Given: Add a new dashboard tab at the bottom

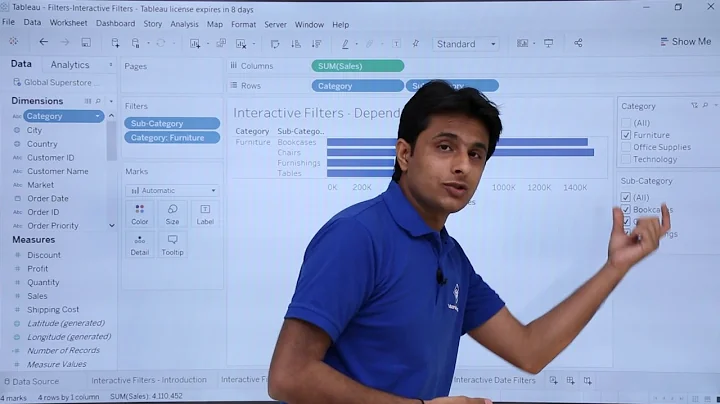Looking at the screenshot, I should pos(570,380).
